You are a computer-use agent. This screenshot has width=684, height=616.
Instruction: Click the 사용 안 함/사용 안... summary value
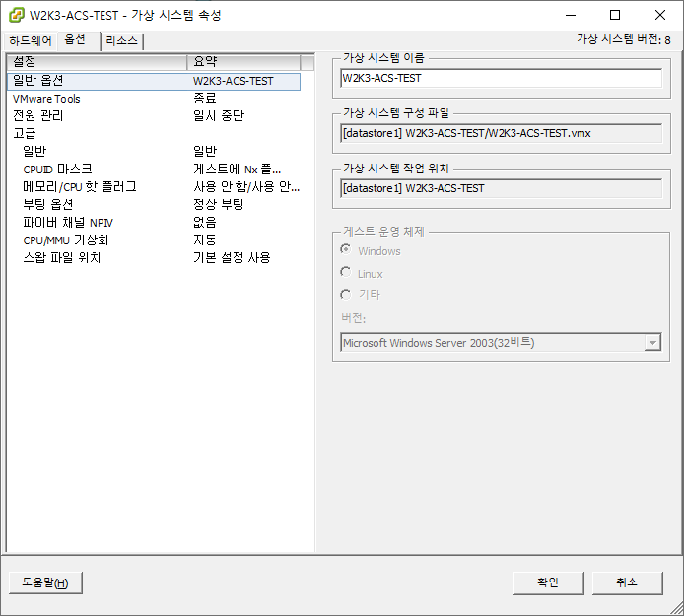246,187
